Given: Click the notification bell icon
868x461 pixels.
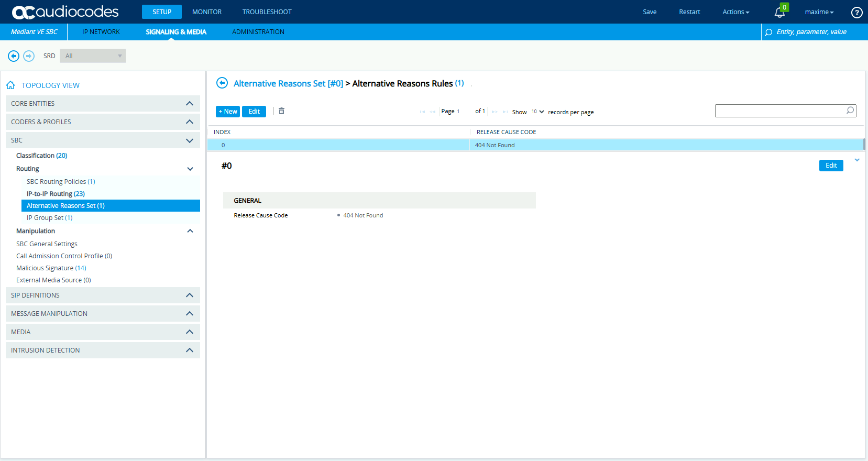Looking at the screenshot, I should pos(779,12).
